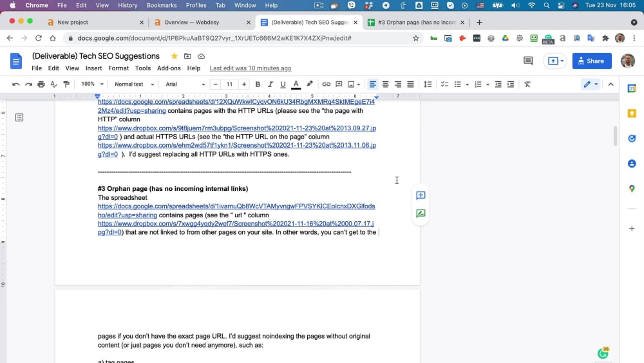Open the Arial font dropdown

pos(185,84)
